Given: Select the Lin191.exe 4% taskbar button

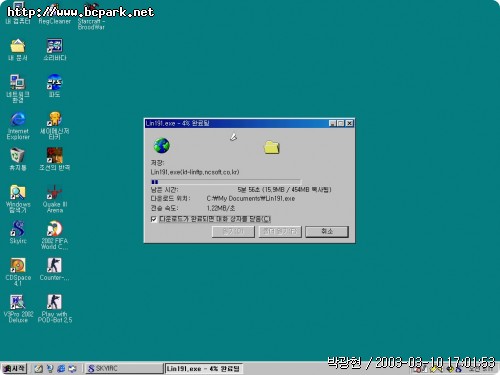Looking at the screenshot, I should 204,369.
